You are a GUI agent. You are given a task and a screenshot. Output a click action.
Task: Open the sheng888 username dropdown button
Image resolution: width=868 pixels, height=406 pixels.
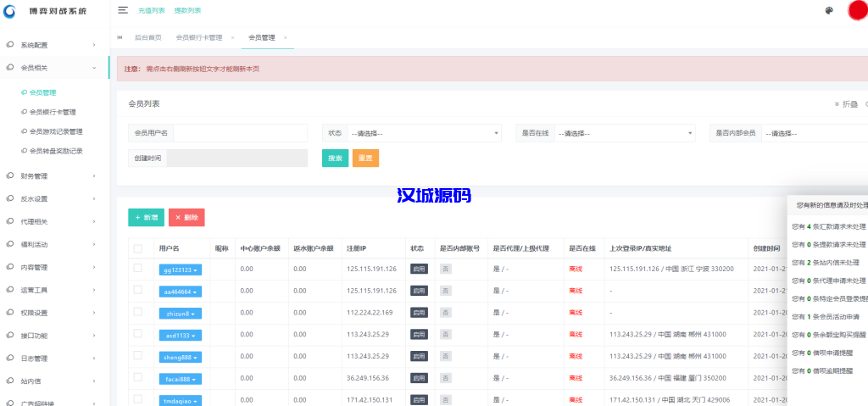tap(180, 357)
